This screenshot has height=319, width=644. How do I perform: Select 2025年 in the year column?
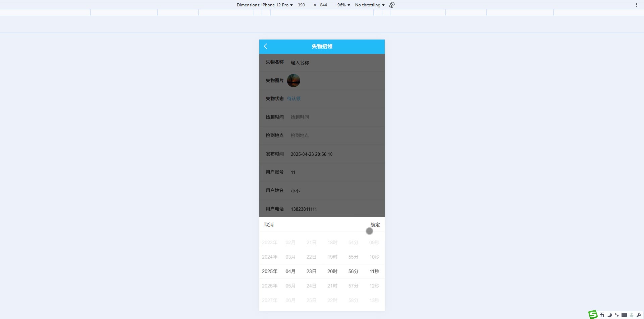pos(270,271)
